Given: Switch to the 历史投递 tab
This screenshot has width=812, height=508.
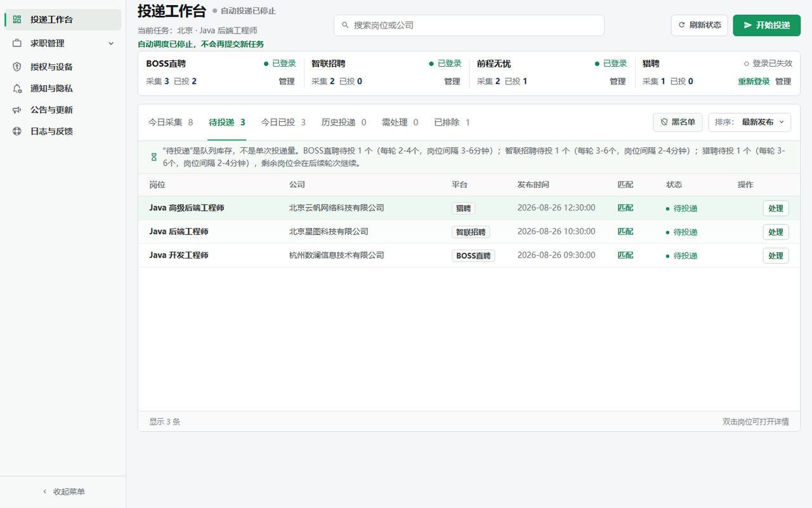Looking at the screenshot, I should [x=344, y=122].
